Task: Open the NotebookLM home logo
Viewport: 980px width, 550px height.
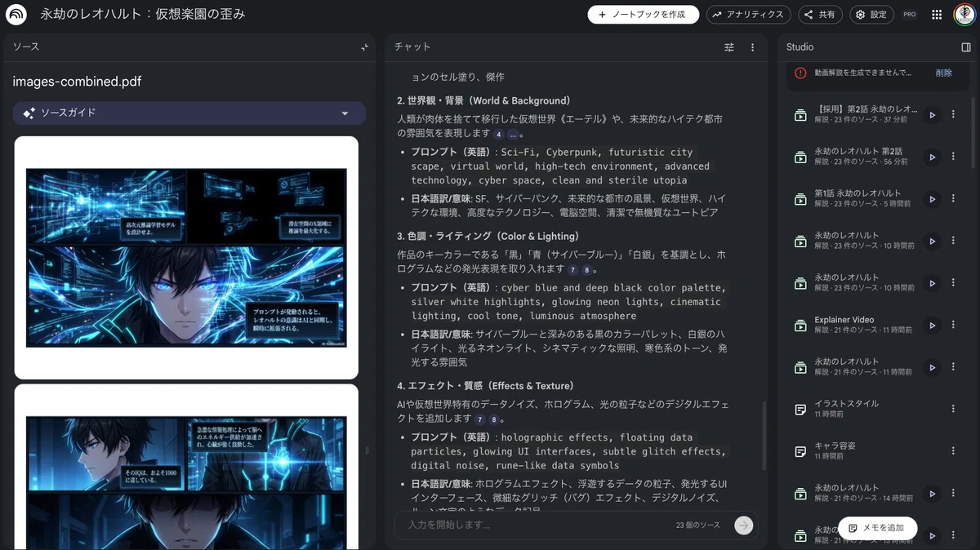Action: (x=16, y=15)
